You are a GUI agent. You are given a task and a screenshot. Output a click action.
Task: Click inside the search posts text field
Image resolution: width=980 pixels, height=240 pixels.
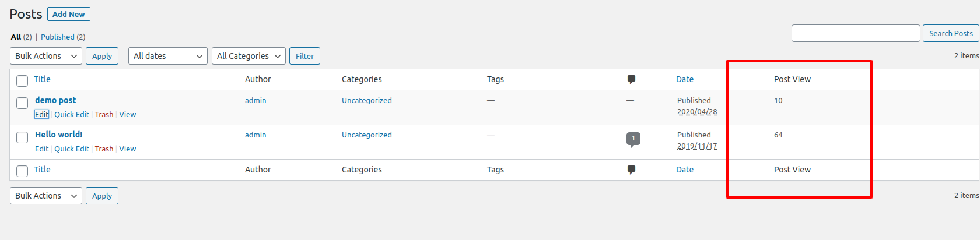click(x=856, y=33)
